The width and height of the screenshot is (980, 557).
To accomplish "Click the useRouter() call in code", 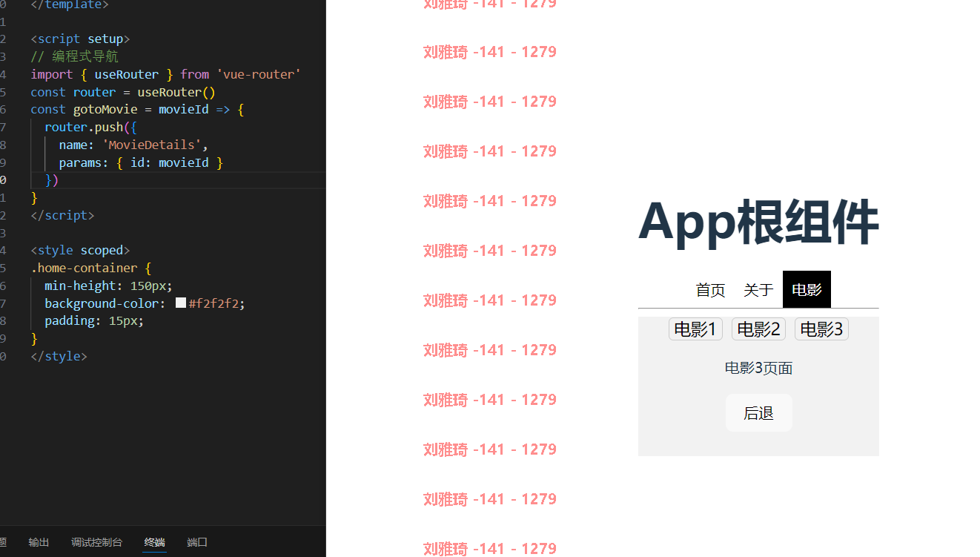I will coord(176,92).
